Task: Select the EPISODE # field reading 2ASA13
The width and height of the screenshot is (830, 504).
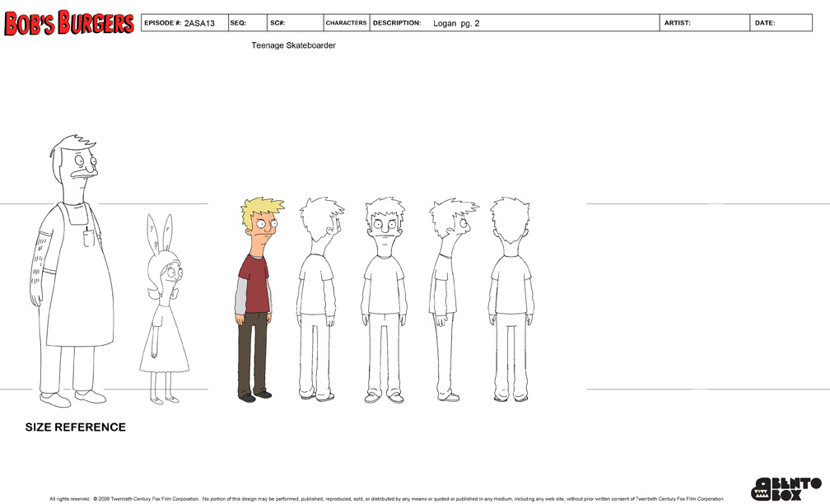Action: [x=184, y=23]
